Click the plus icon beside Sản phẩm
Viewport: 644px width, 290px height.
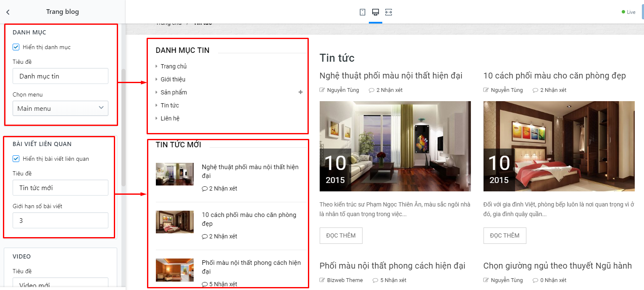click(300, 92)
